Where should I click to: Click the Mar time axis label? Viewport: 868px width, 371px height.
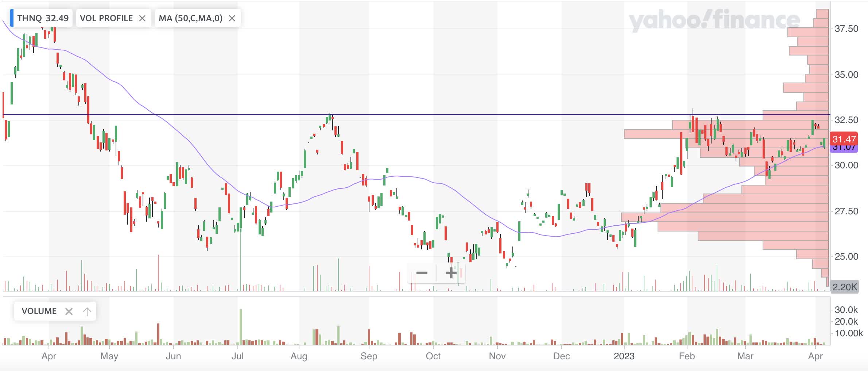tap(745, 356)
